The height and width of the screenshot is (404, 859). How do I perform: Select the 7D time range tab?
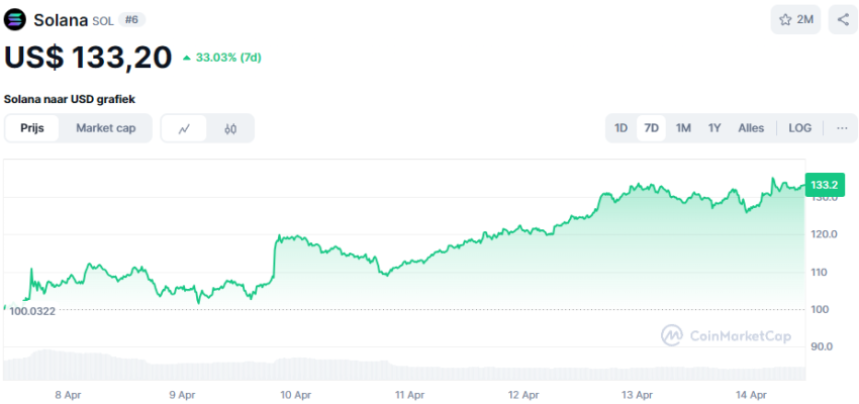point(652,128)
